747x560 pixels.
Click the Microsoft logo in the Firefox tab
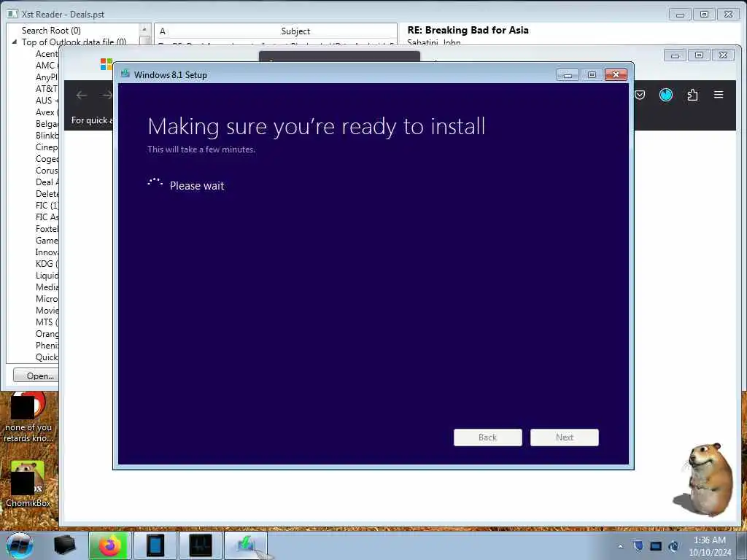(107, 64)
